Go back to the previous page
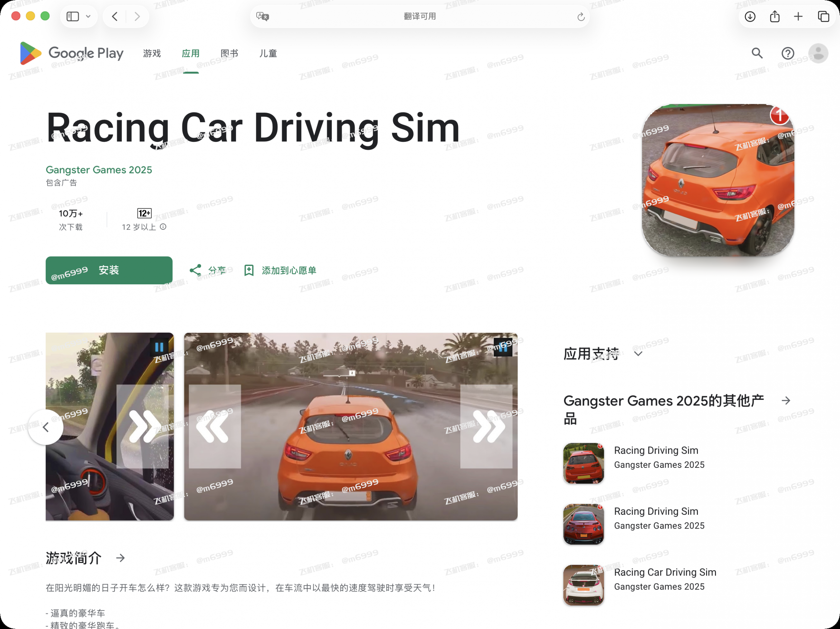Screen dimensions: 840x629 [x=115, y=16]
